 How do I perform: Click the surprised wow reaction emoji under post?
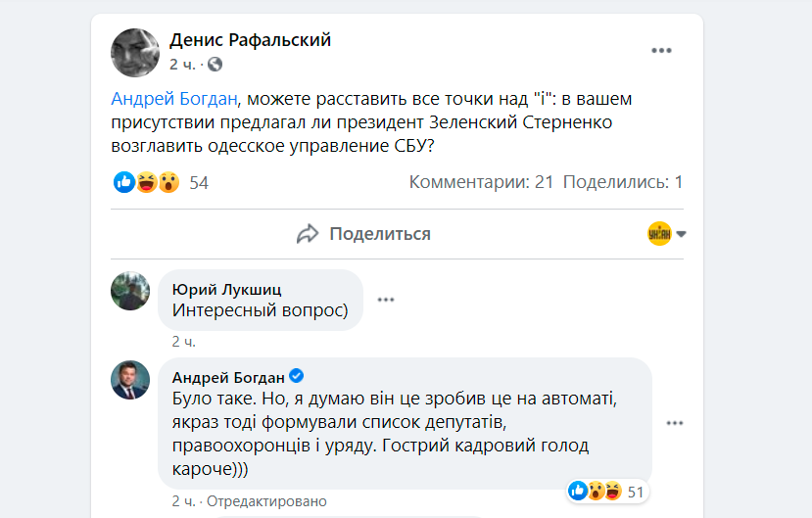tap(168, 182)
